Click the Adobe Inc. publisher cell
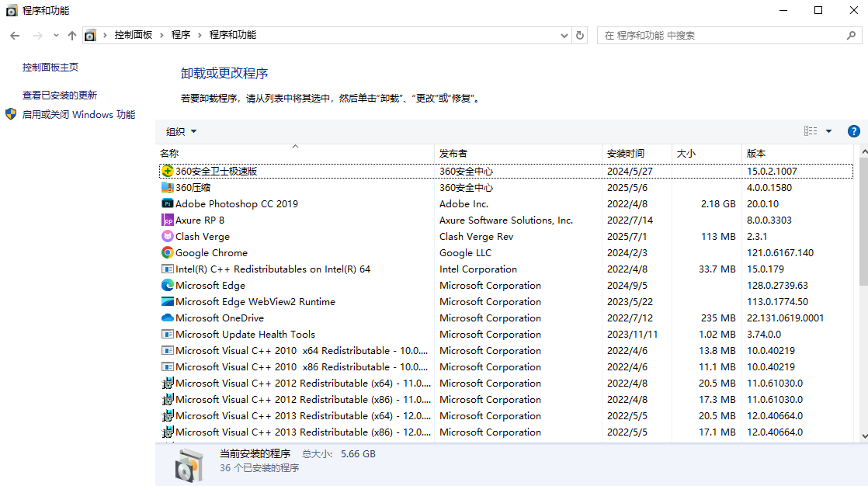The image size is (868, 486). coord(464,203)
